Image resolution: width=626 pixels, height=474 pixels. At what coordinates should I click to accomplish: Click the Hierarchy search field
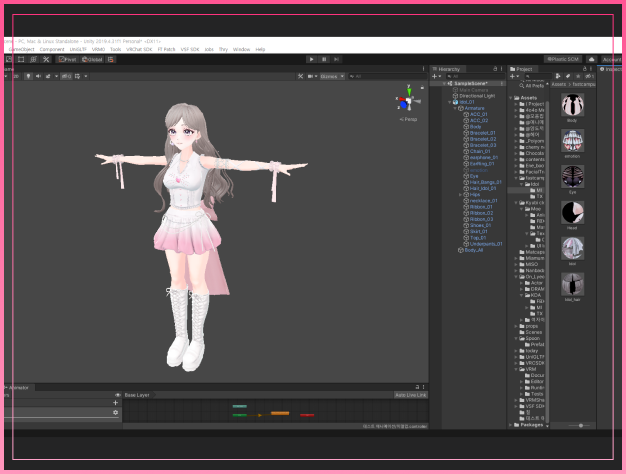pos(475,76)
